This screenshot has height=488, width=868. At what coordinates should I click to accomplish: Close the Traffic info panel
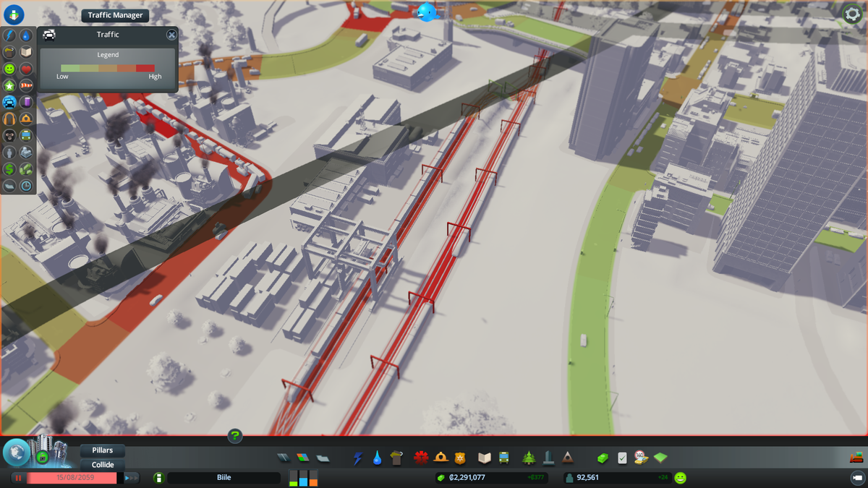171,35
